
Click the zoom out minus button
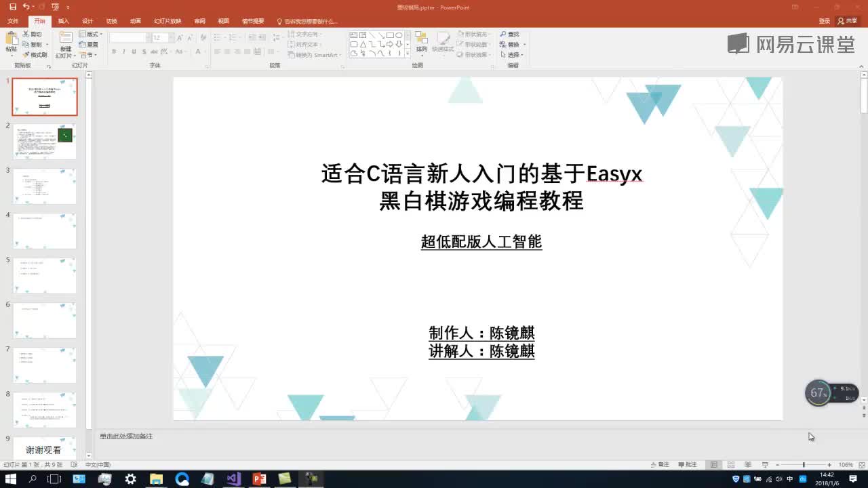click(777, 465)
